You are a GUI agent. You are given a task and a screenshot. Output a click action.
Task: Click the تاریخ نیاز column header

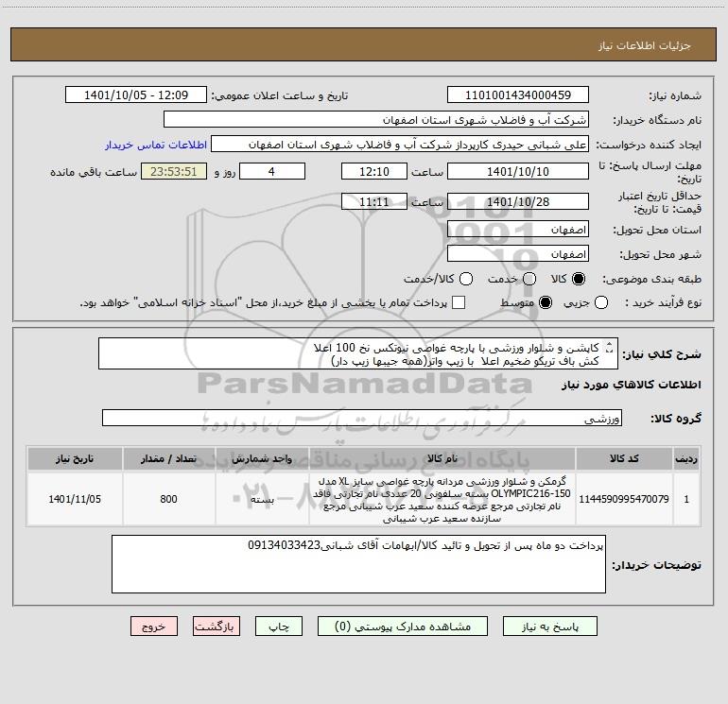75,458
